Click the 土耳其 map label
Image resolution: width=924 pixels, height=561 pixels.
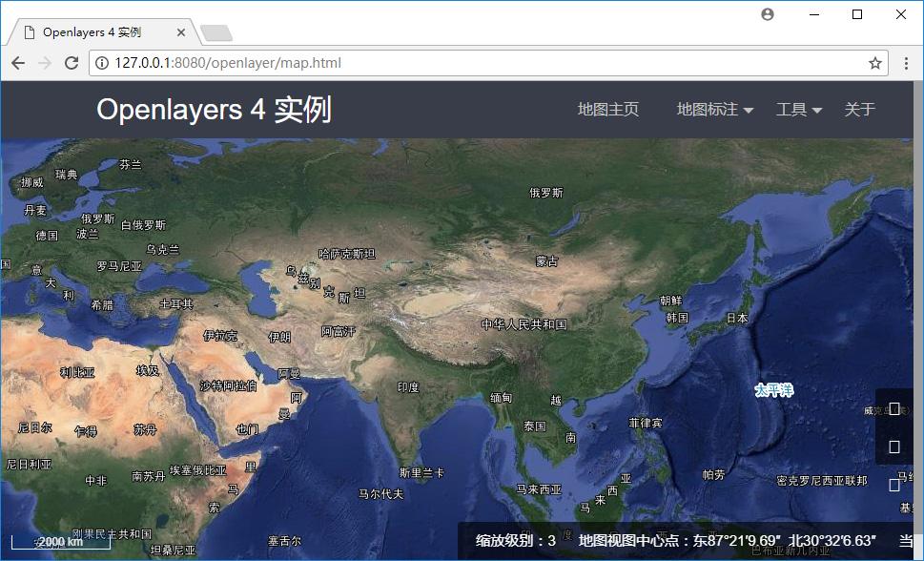(x=176, y=303)
